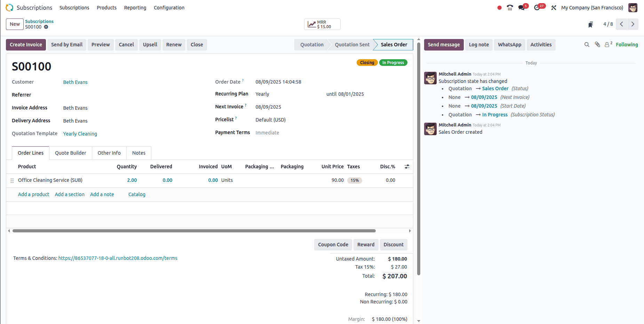Click the help tooltip next to Next Invoice
Viewport: 644px width, 324px height.
coord(246,105)
